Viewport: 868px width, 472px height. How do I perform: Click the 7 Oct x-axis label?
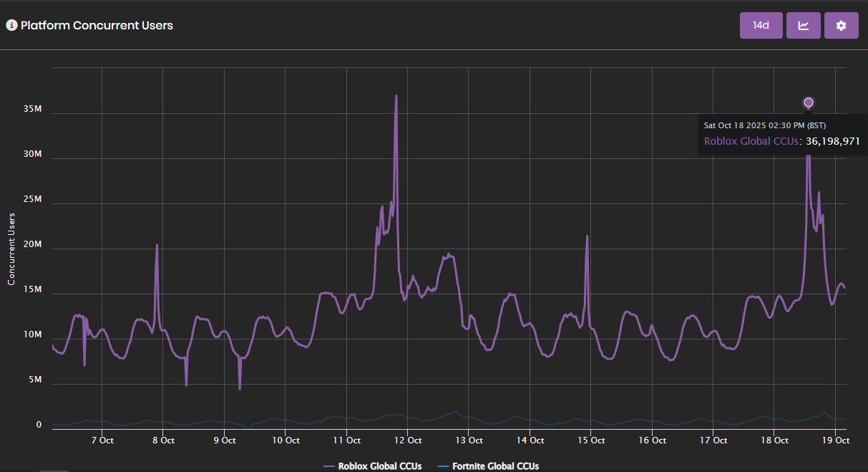[102, 440]
